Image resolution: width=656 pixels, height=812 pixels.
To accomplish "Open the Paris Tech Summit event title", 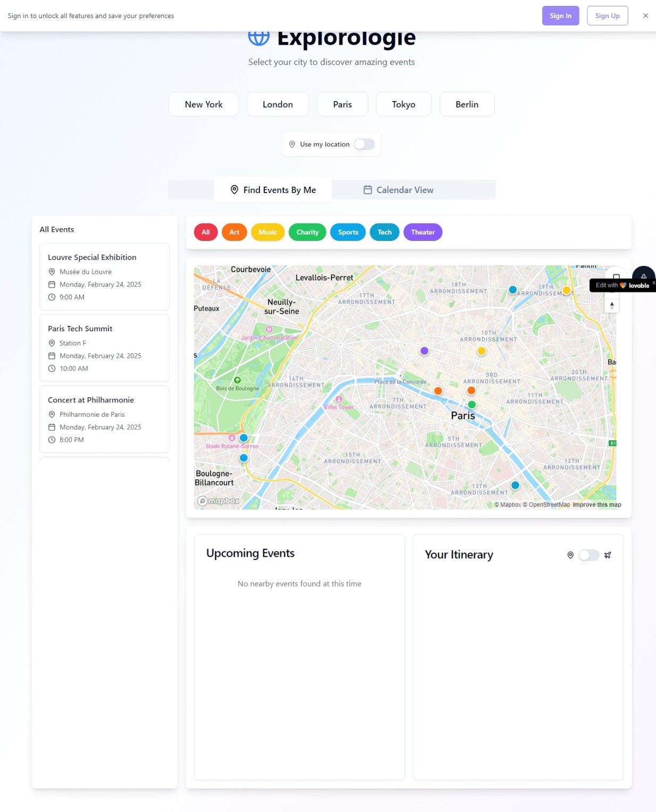I will pyautogui.click(x=80, y=329).
